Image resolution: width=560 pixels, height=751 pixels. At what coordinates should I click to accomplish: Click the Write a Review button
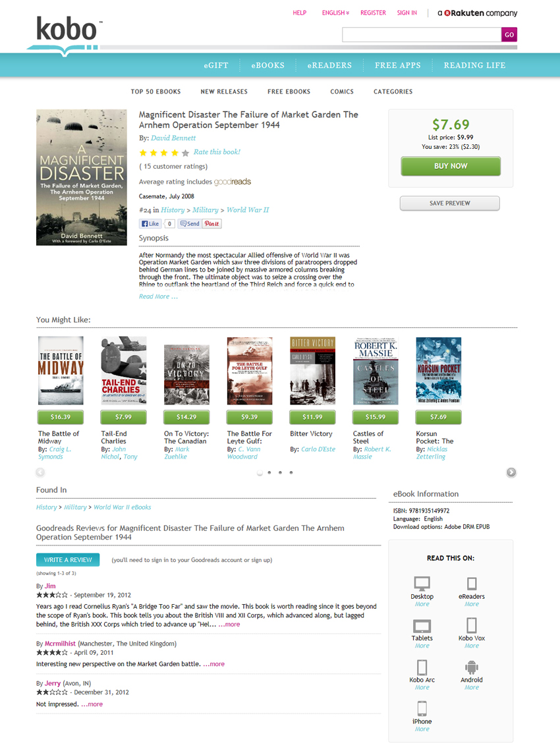[68, 560]
